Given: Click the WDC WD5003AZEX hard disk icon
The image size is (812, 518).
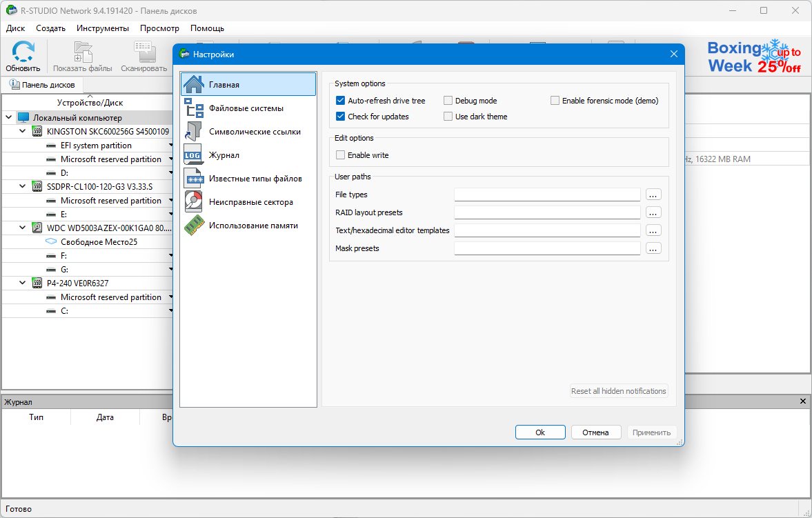Looking at the screenshot, I should pyautogui.click(x=37, y=228).
